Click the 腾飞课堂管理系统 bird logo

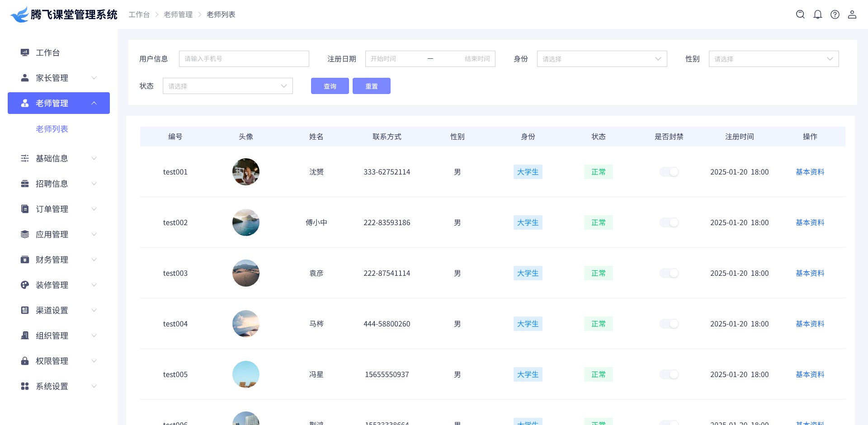[x=19, y=14]
